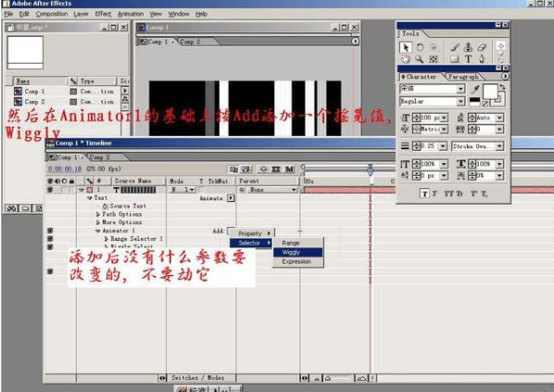This screenshot has width=554, height=392.
Task: Select the Pen tool
Action: [x=482, y=59]
